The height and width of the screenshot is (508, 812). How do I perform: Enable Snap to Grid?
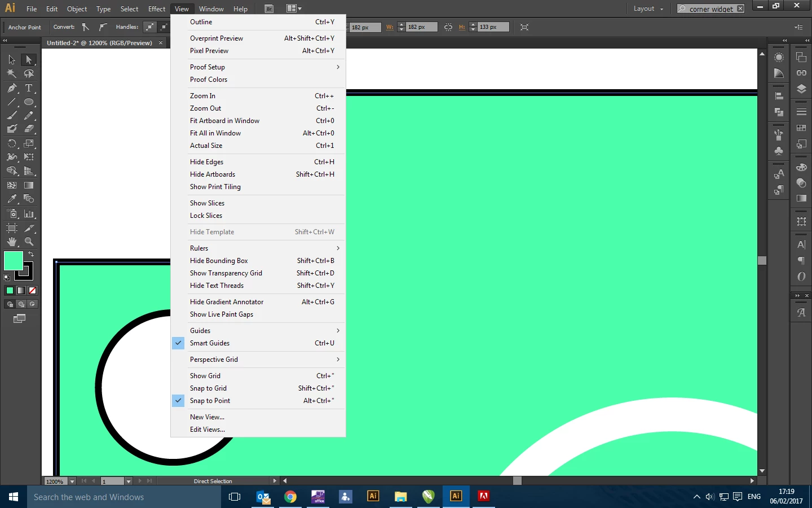pyautogui.click(x=258, y=388)
